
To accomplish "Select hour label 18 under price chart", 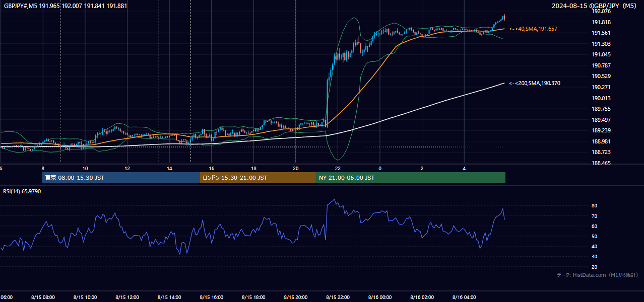I will pos(253,168).
